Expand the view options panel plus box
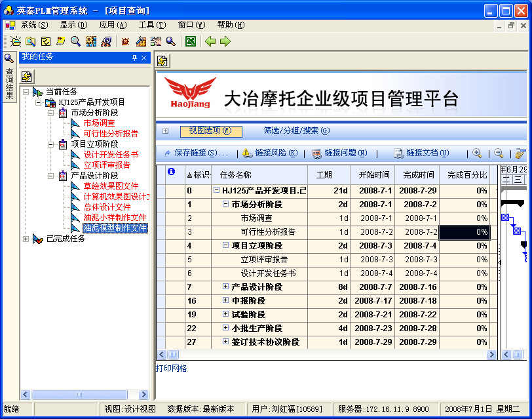The width and height of the screenshot is (532, 419). click(x=166, y=131)
